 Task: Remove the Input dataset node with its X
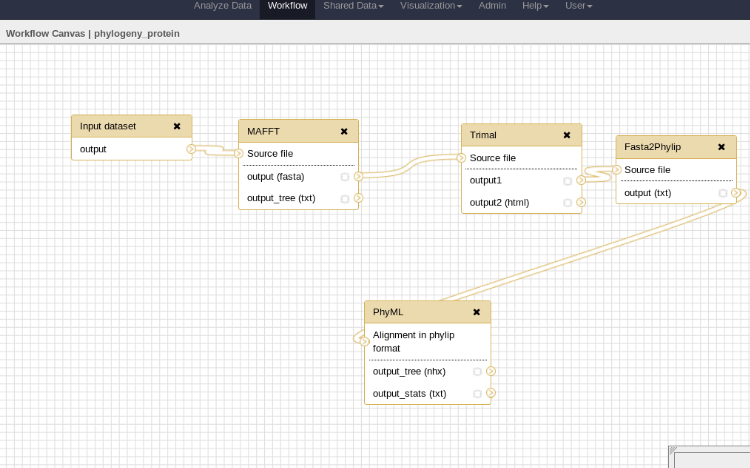click(177, 126)
